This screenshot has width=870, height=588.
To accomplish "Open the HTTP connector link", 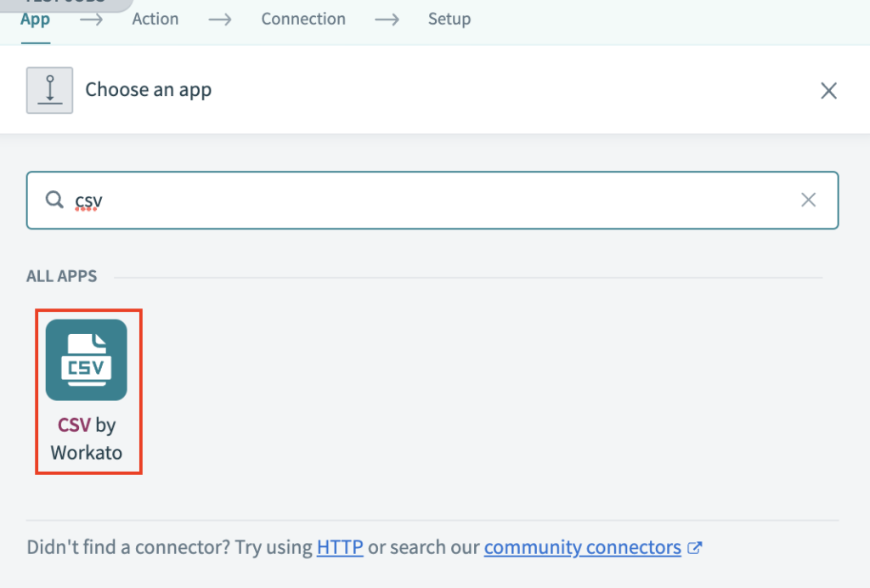I will 339,547.
